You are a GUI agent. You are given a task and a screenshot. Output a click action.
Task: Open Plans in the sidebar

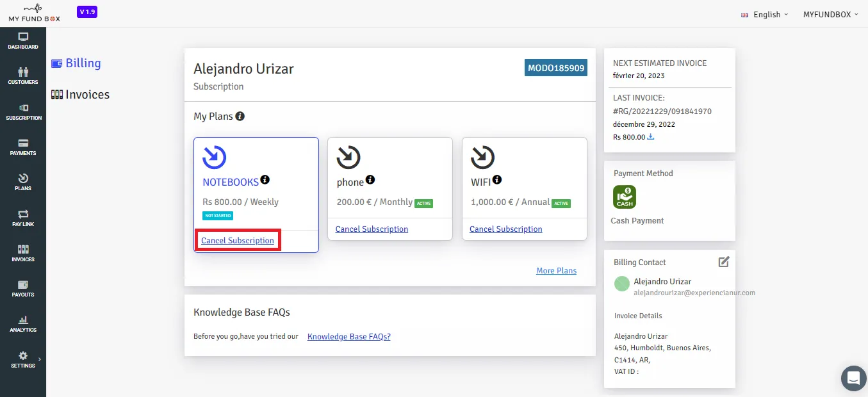[23, 182]
